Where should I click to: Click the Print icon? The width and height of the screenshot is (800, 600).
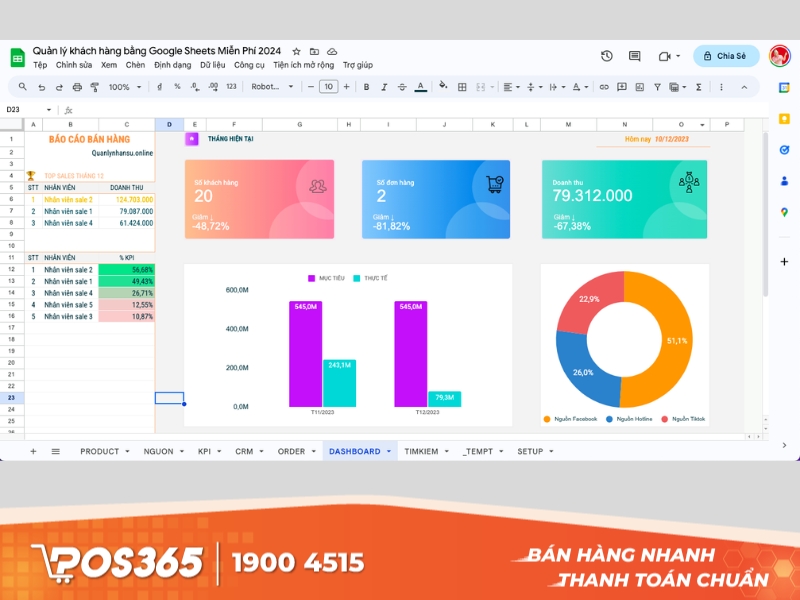(x=78, y=87)
